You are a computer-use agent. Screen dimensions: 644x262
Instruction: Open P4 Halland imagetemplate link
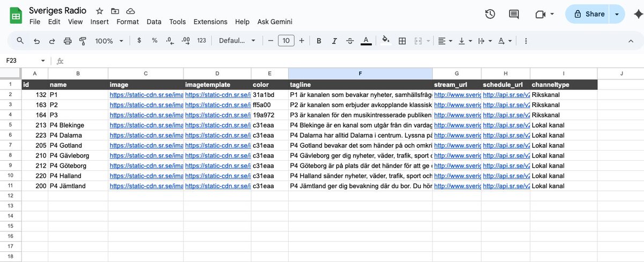coord(217,176)
